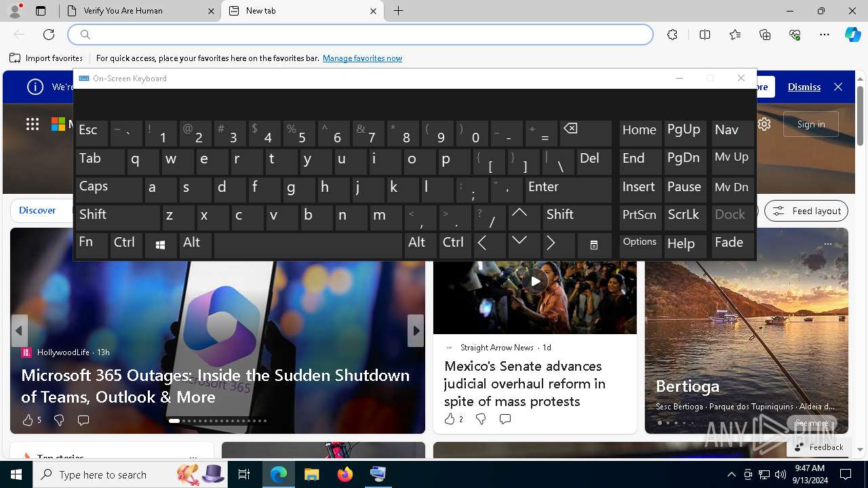
Task: Toggle Caps key on On-Screen Keyboard
Action: click(108, 189)
